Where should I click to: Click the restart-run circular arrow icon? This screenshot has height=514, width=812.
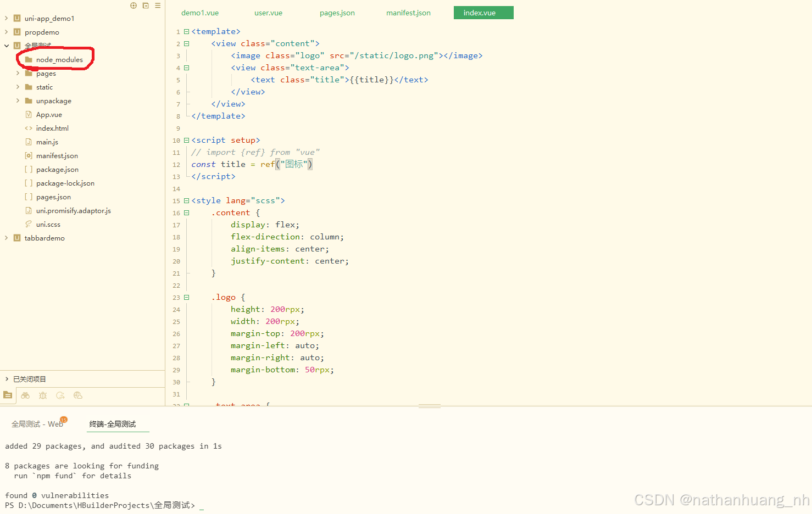[x=60, y=395]
